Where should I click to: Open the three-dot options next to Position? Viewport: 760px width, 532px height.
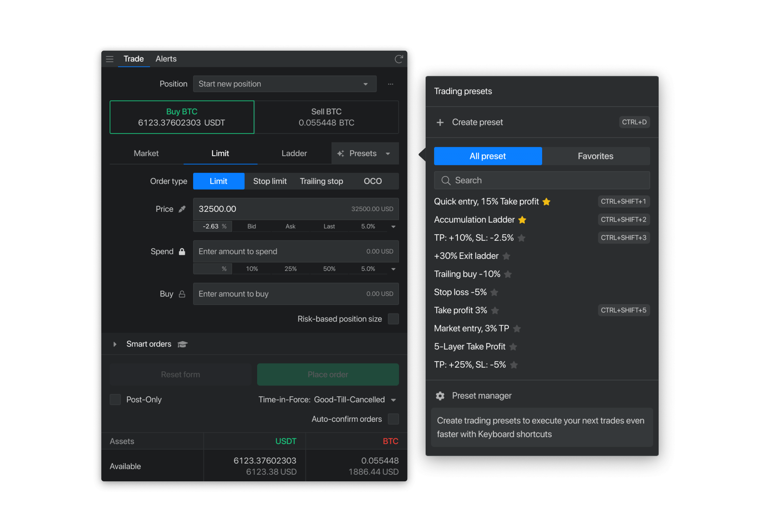(x=390, y=84)
